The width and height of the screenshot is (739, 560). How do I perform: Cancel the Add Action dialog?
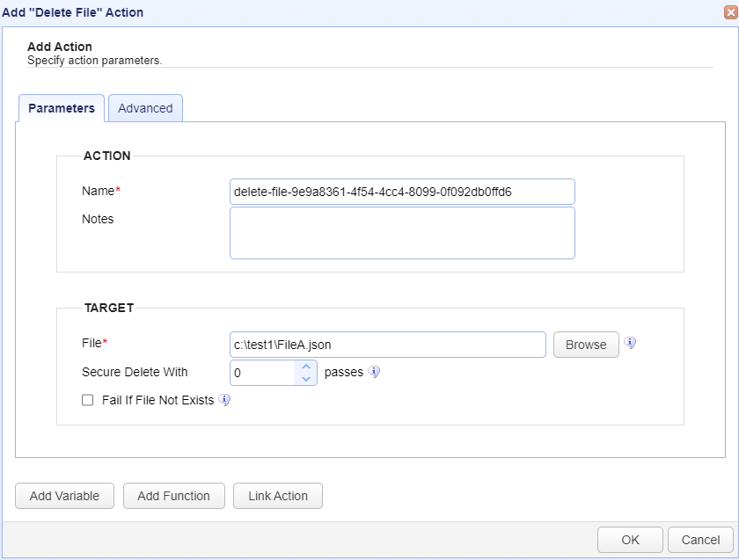click(700, 540)
